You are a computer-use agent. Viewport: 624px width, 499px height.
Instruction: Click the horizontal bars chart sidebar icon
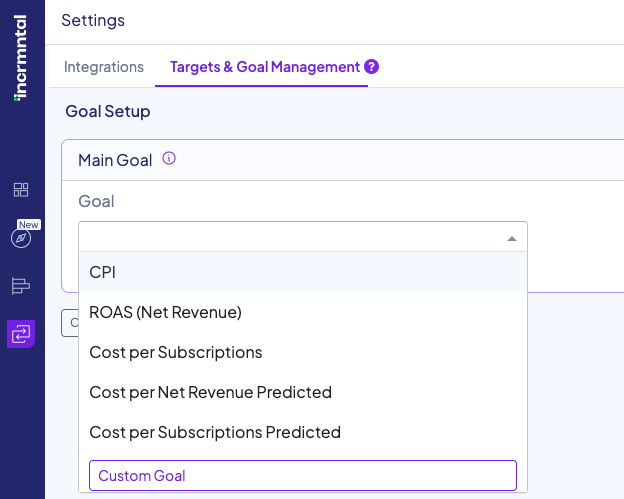[x=21, y=286]
